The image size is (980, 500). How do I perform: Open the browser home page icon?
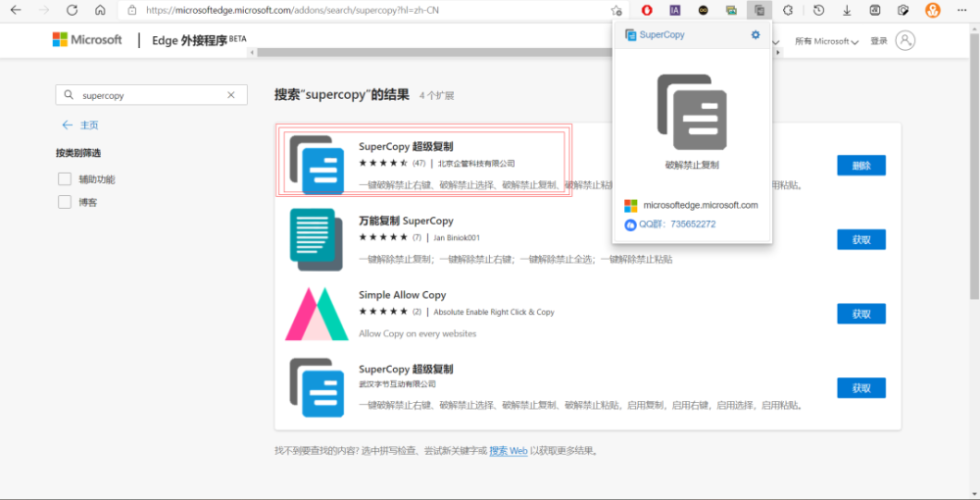pos(100,10)
